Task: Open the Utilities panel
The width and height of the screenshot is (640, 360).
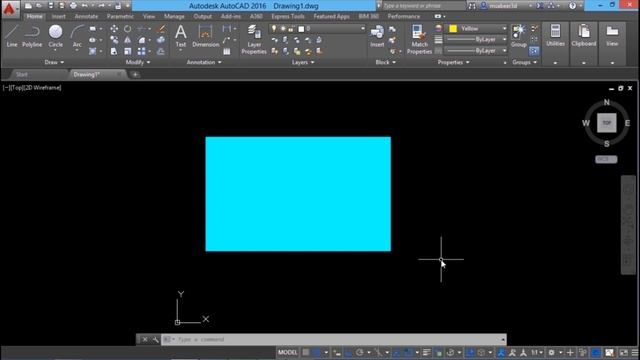Action: click(x=555, y=36)
